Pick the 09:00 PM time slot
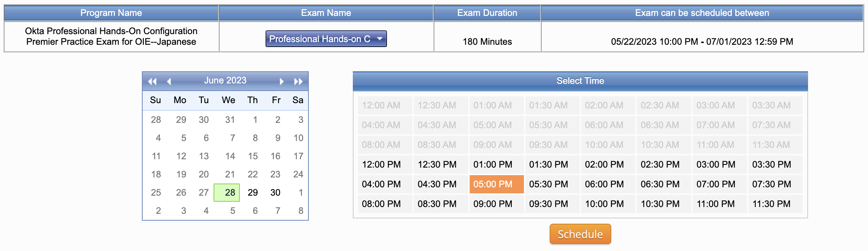The height and width of the screenshot is (251, 868). click(x=493, y=204)
